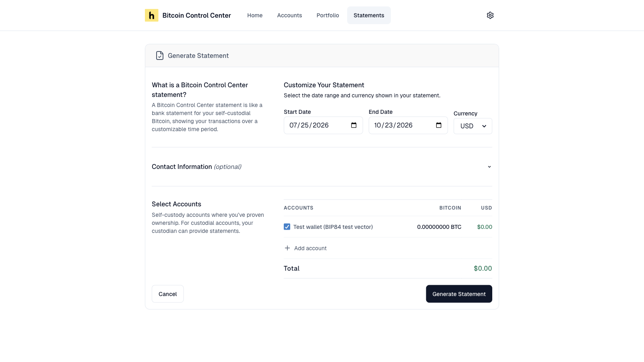Click the Customize Your Statement heading
Viewport: 644px width, 362px height.
click(x=324, y=85)
